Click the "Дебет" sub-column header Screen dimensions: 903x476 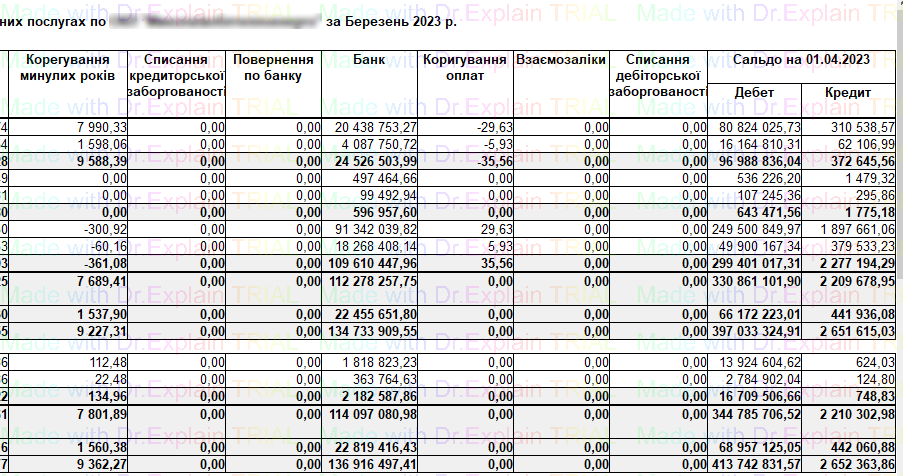pos(755,93)
